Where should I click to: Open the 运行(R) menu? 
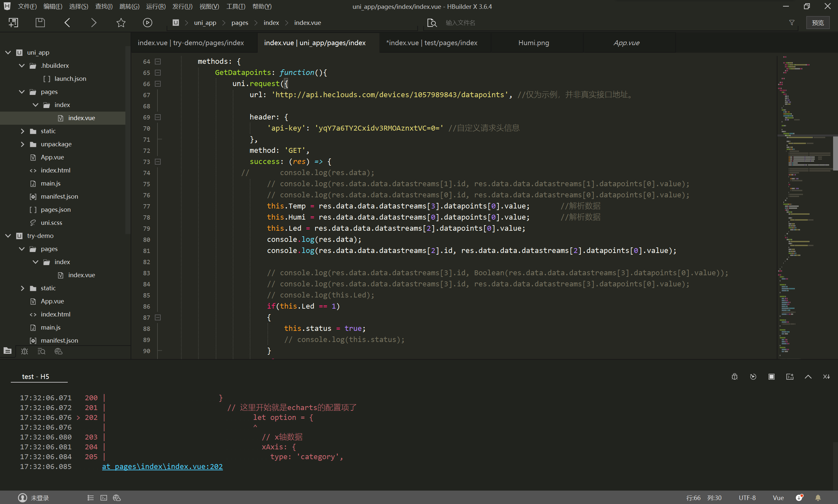[155, 7]
